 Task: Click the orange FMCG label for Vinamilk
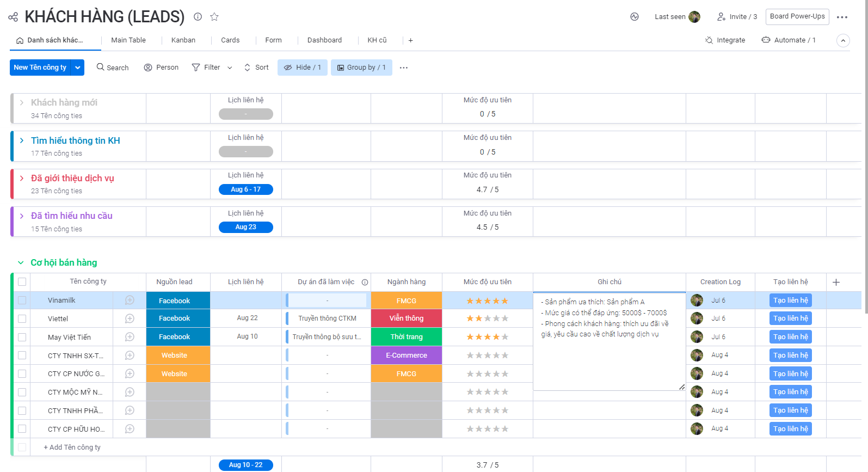click(x=406, y=301)
